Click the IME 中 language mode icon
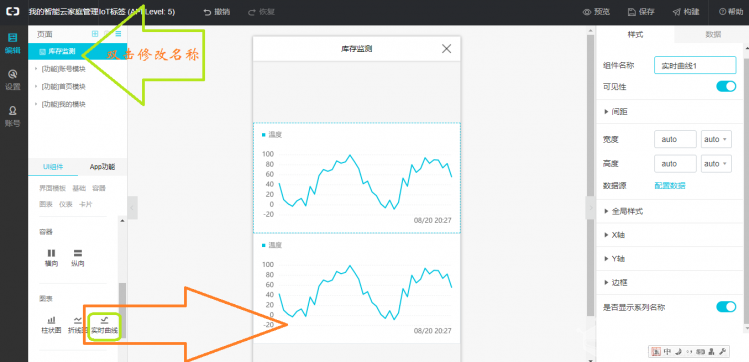Screen dimensions: 749x362 (667, 352)
